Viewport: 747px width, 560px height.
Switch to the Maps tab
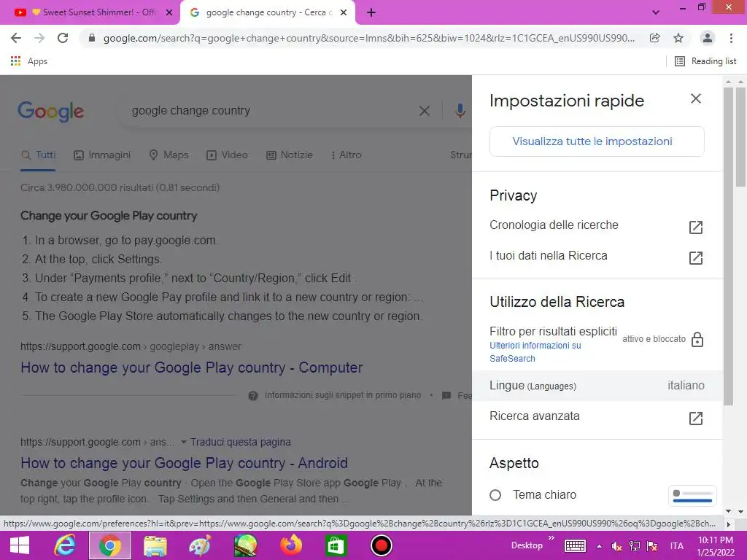[169, 155]
